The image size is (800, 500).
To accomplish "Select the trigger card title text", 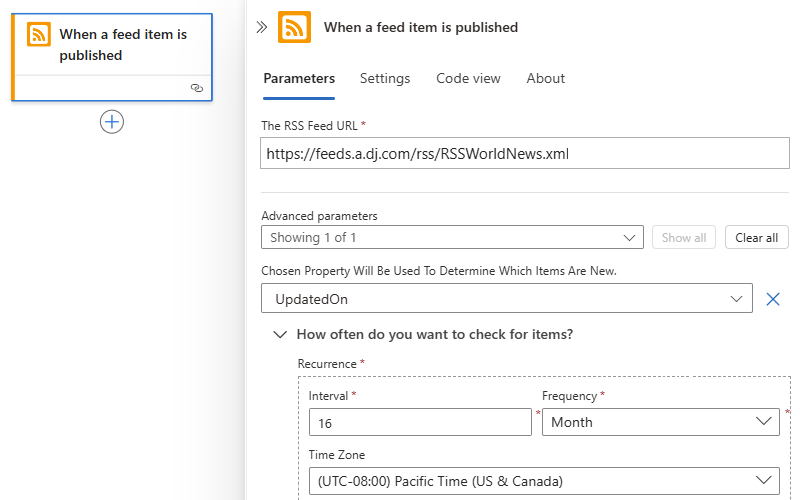I will tap(123, 45).
